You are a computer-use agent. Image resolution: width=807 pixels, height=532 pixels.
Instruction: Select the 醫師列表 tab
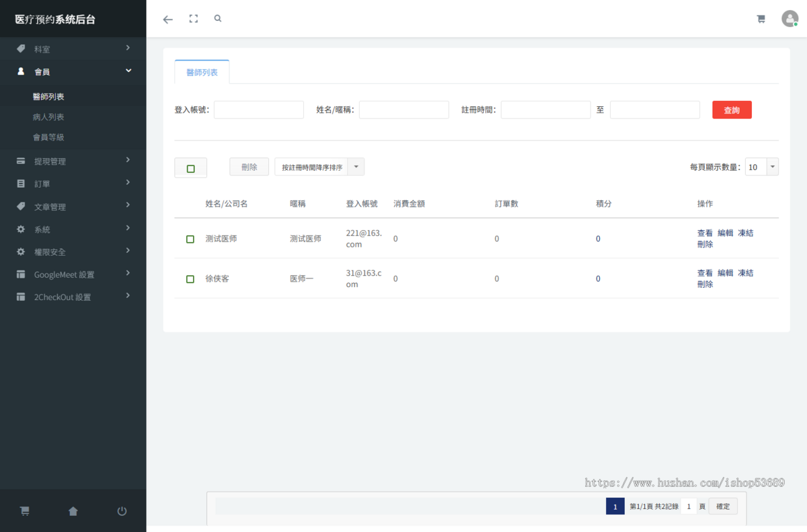202,72
